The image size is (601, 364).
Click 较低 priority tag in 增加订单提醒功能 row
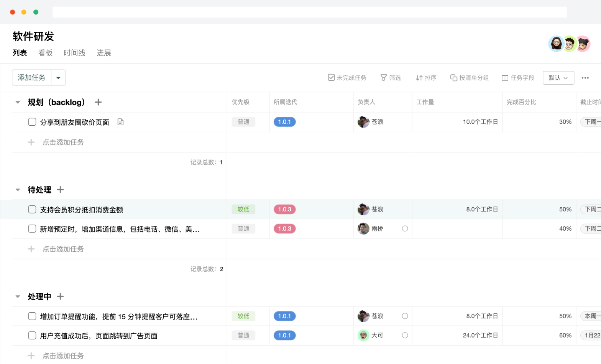click(x=243, y=316)
